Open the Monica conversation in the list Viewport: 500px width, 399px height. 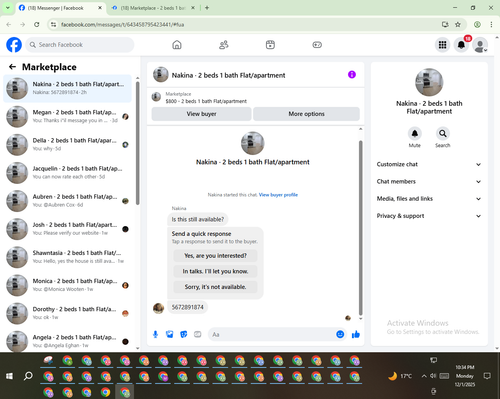pos(67,285)
